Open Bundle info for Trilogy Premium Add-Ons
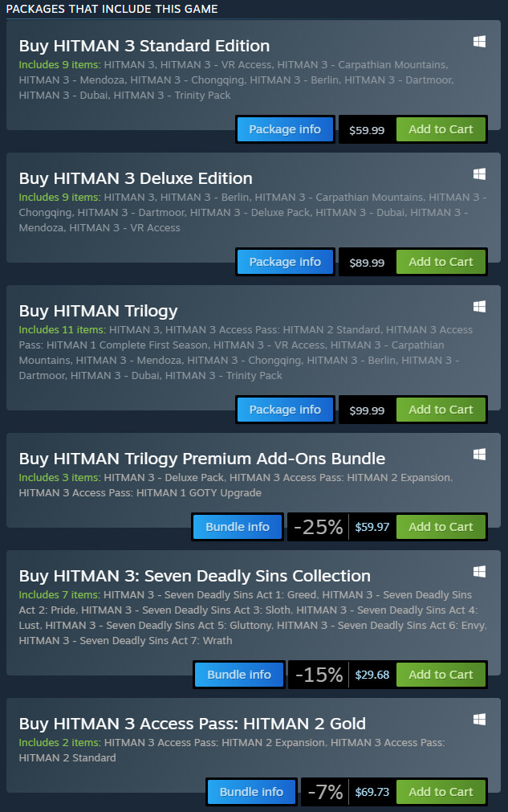The image size is (508, 812). [238, 527]
